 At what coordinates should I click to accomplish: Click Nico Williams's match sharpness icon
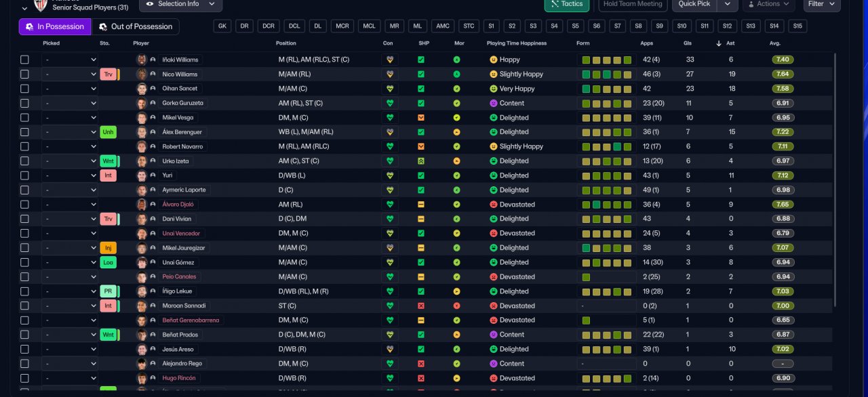421,75
